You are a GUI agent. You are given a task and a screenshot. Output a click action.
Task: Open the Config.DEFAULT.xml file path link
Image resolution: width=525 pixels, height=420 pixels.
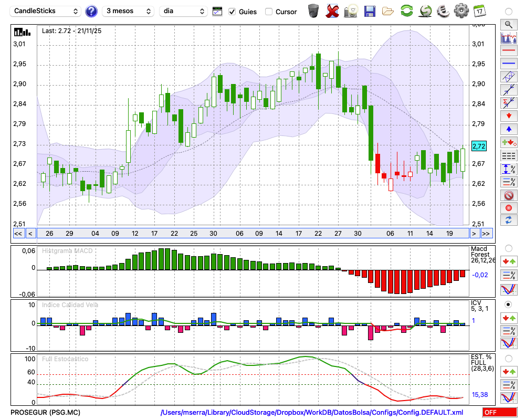(312, 413)
